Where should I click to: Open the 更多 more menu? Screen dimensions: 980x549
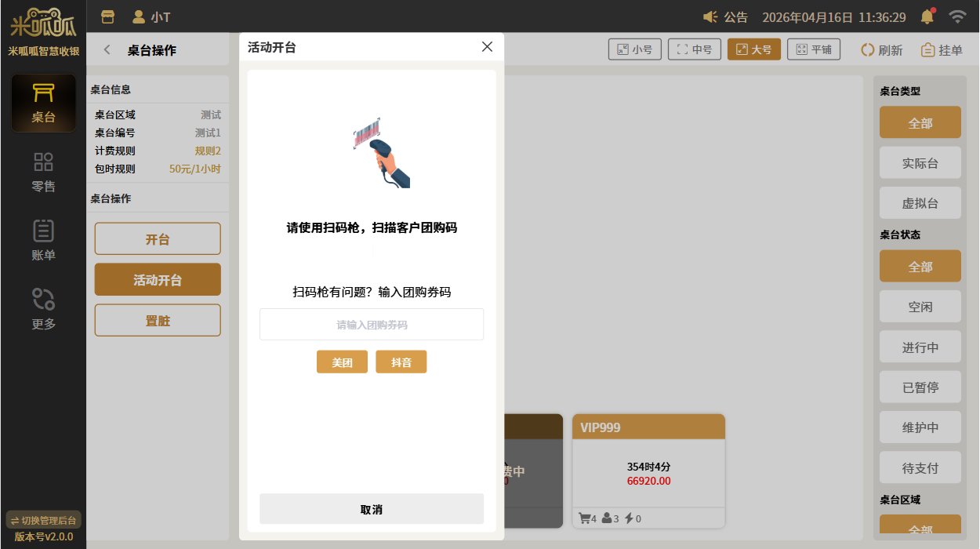[x=43, y=309]
